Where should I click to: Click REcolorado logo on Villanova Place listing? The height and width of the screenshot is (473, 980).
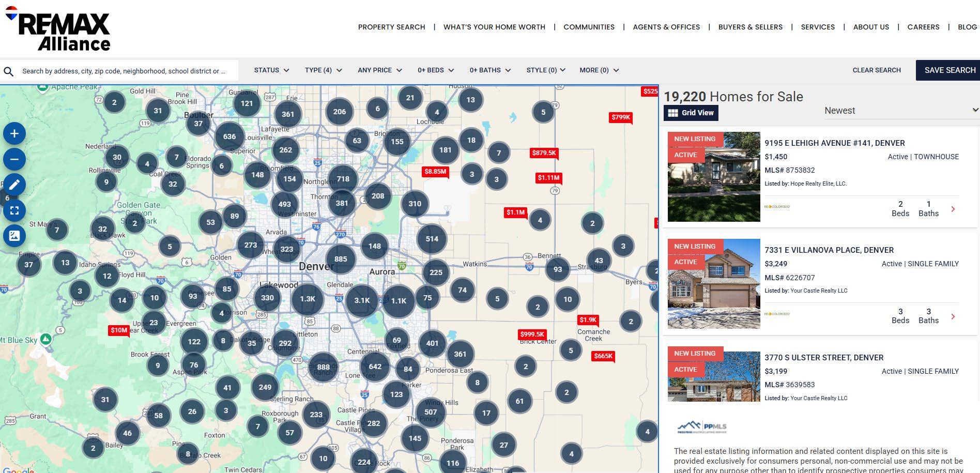pyautogui.click(x=777, y=314)
